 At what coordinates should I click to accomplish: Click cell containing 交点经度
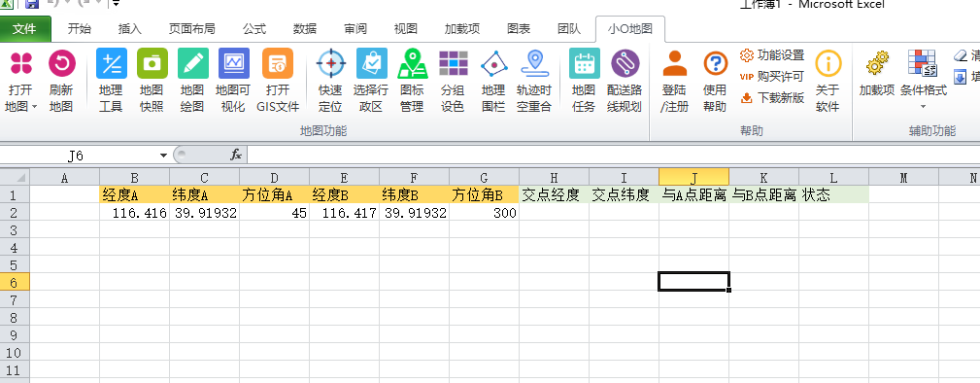554,194
